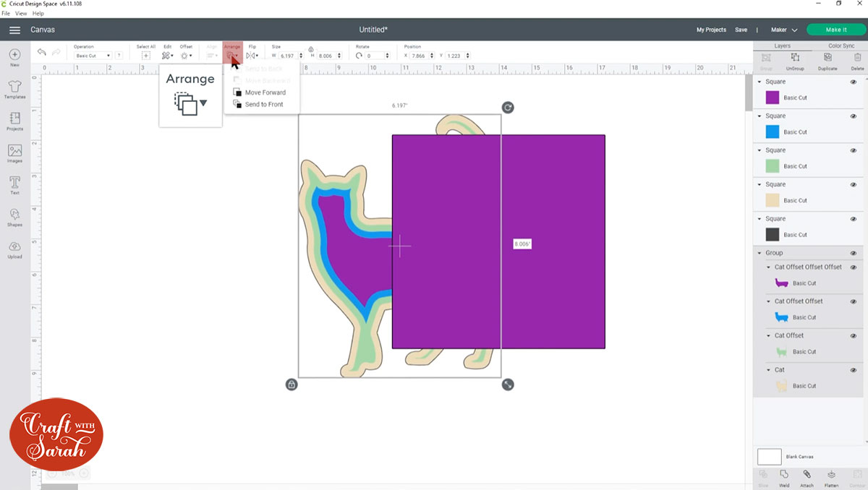The width and height of the screenshot is (868, 490).
Task: Open the Upload panel
Action: pos(14,249)
